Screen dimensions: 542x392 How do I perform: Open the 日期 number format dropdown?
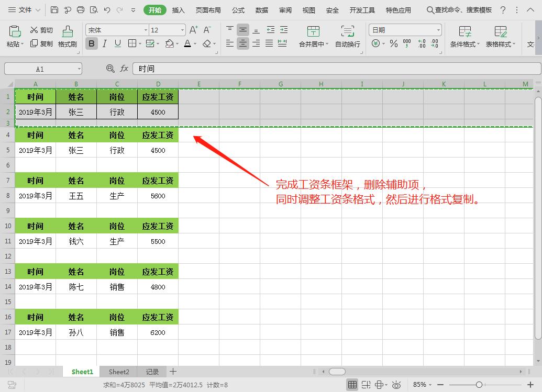tap(437, 30)
